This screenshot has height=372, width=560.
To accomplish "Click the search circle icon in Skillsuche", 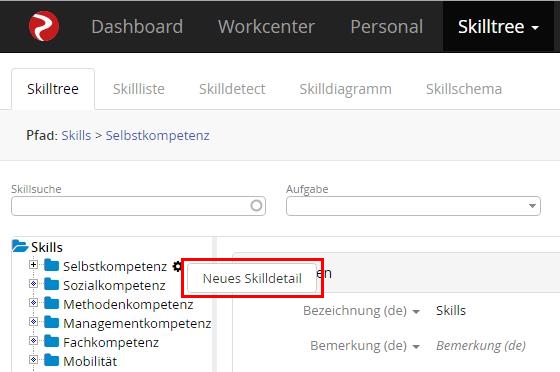I will pyautogui.click(x=256, y=206).
